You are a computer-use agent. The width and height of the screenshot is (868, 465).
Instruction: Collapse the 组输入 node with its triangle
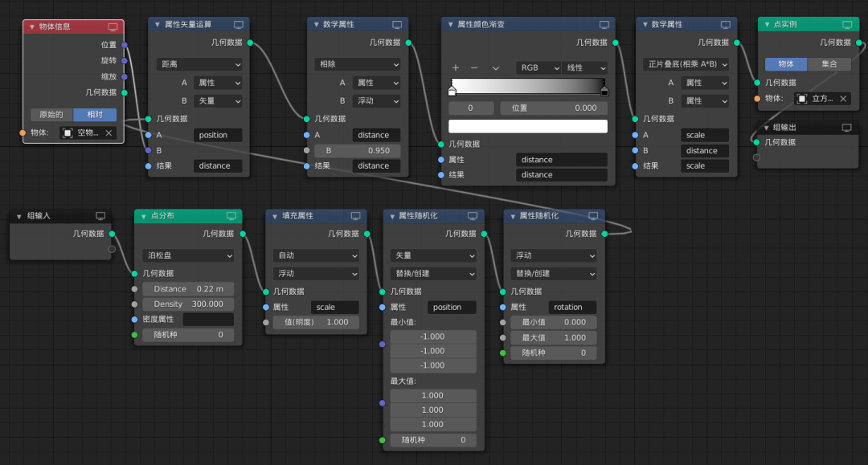(18, 215)
